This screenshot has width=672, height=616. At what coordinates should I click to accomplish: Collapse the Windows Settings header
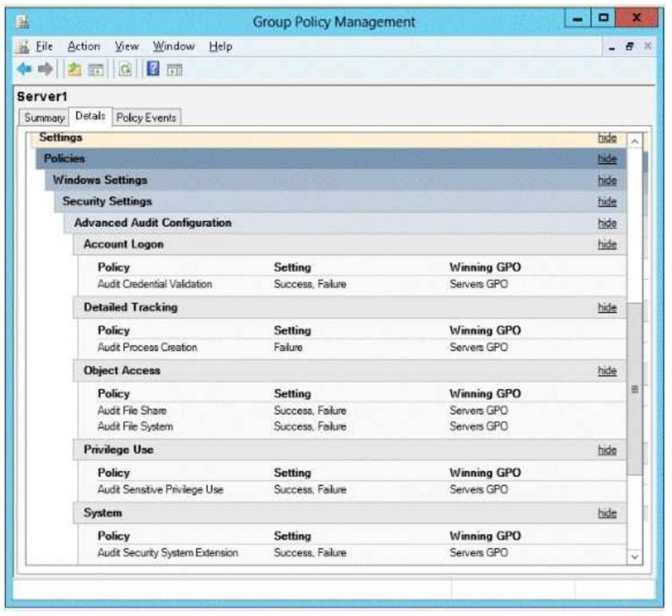tap(335, 180)
